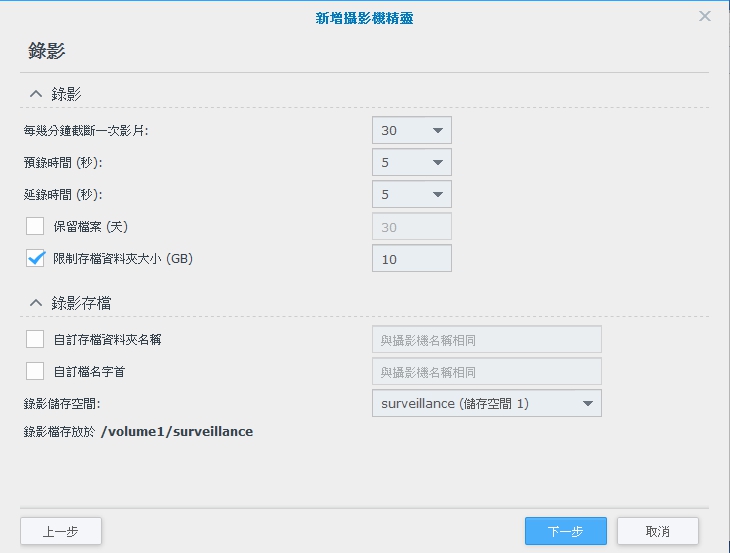Click the 自訂存檔資料夾名稱 text field
Image resolution: width=730 pixels, height=553 pixels.
coord(487,339)
